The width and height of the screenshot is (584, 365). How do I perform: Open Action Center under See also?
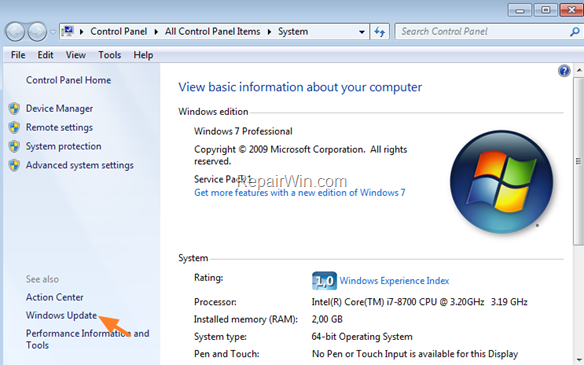click(54, 297)
